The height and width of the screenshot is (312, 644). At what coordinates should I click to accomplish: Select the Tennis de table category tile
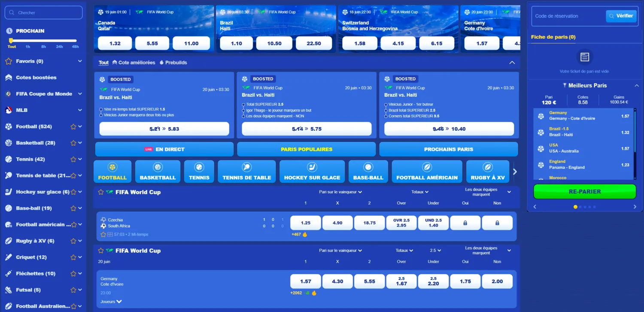[x=247, y=171]
